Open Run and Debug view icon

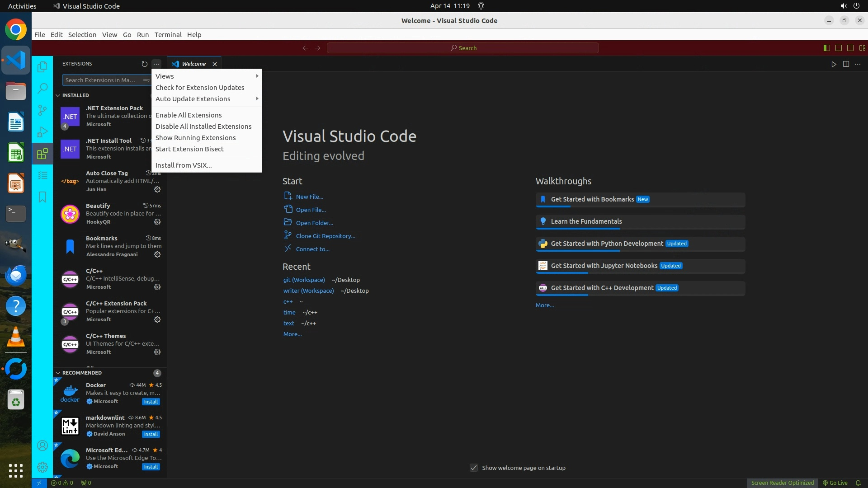[42, 132]
